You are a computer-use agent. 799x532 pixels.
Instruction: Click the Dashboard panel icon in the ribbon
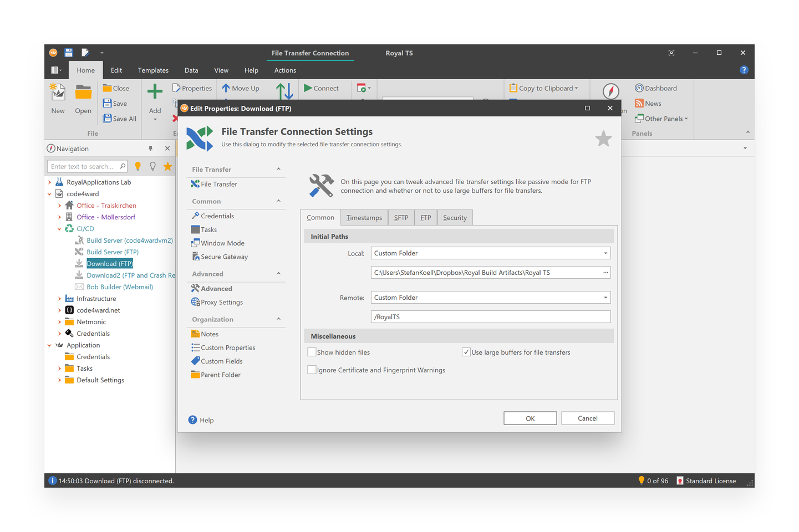[655, 88]
